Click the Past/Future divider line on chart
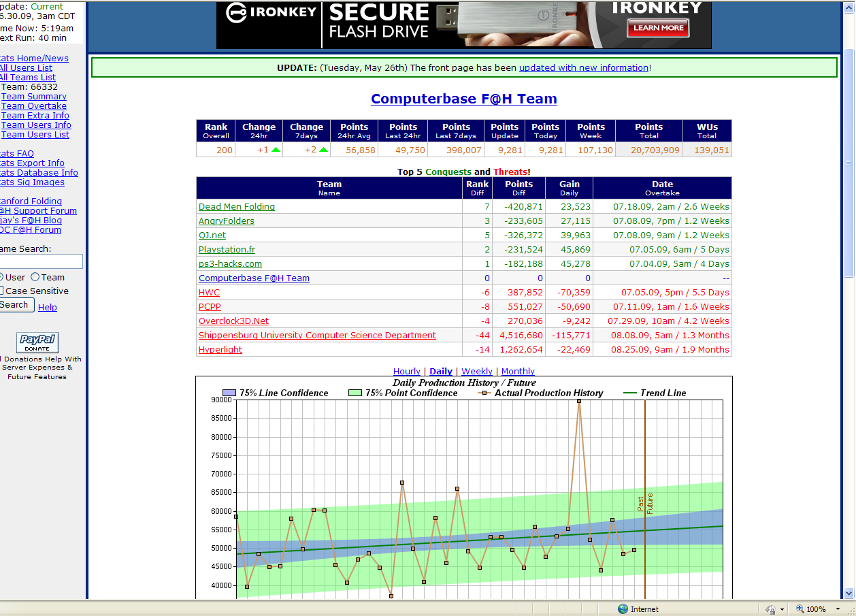 tap(645, 499)
